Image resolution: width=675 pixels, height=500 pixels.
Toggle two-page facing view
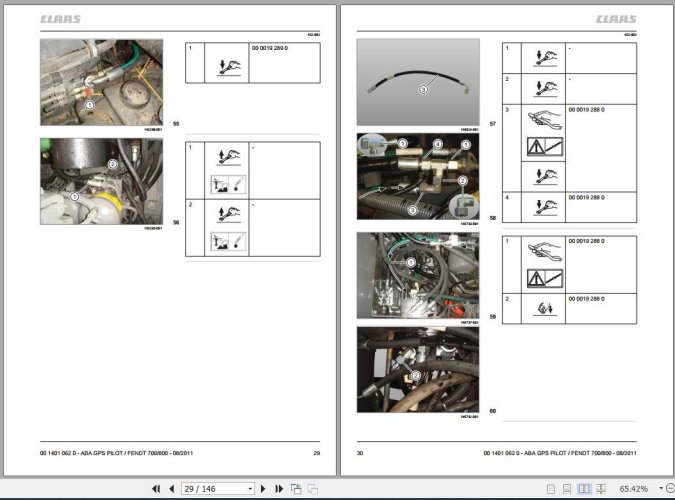(x=584, y=489)
